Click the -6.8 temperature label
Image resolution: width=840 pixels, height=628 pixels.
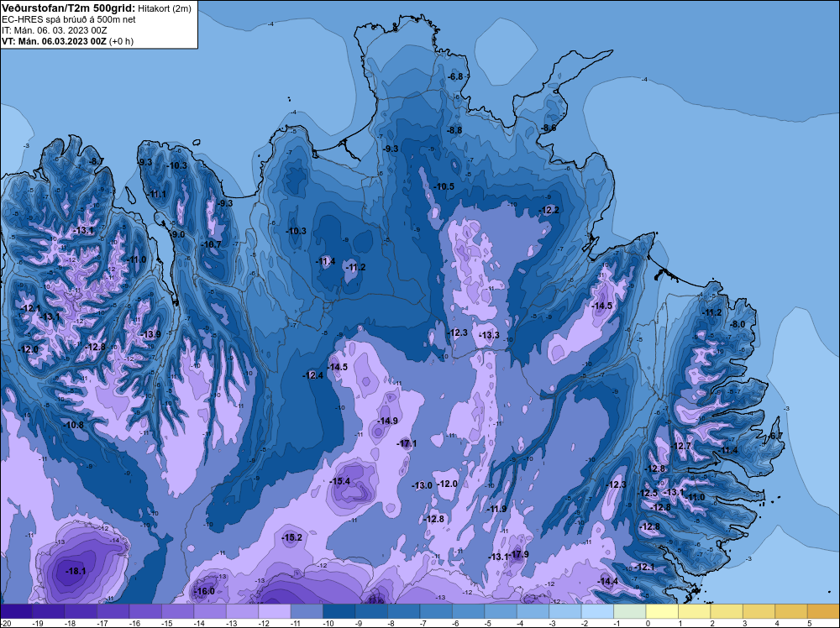pos(454,76)
